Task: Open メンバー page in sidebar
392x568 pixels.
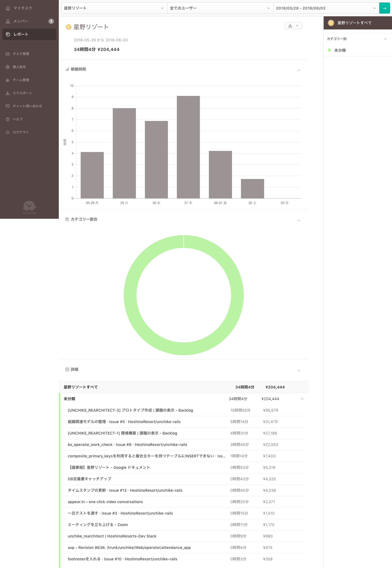Action: click(x=29, y=21)
